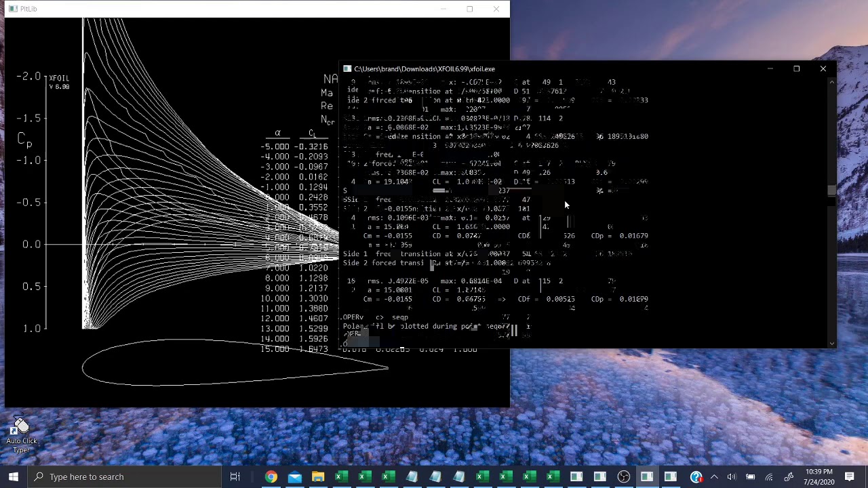Click the 10:39 PM clock and date
868x488 pixels.
click(x=819, y=476)
